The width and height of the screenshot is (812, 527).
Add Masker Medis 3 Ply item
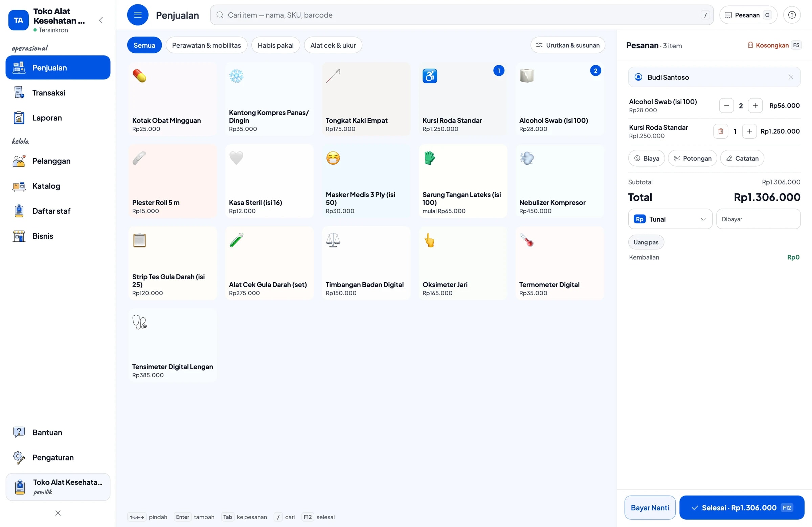[366, 181]
